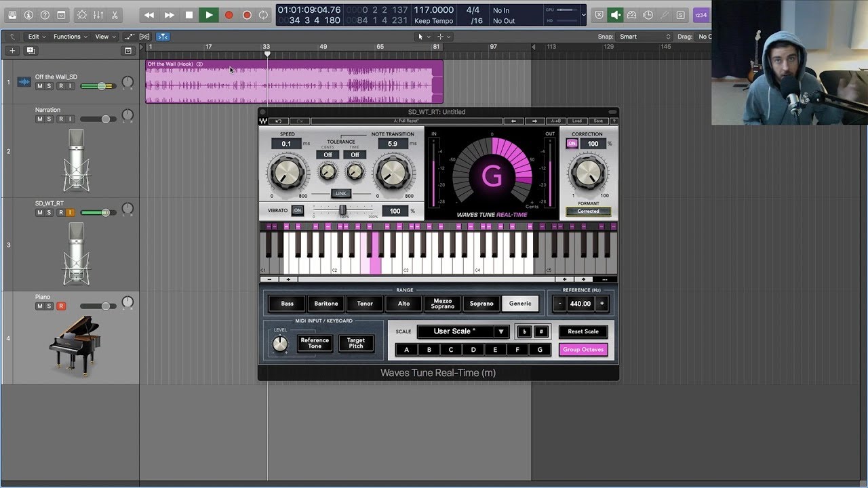This screenshot has height=488, width=868.
Task: Fast forward the playhead
Action: [170, 15]
